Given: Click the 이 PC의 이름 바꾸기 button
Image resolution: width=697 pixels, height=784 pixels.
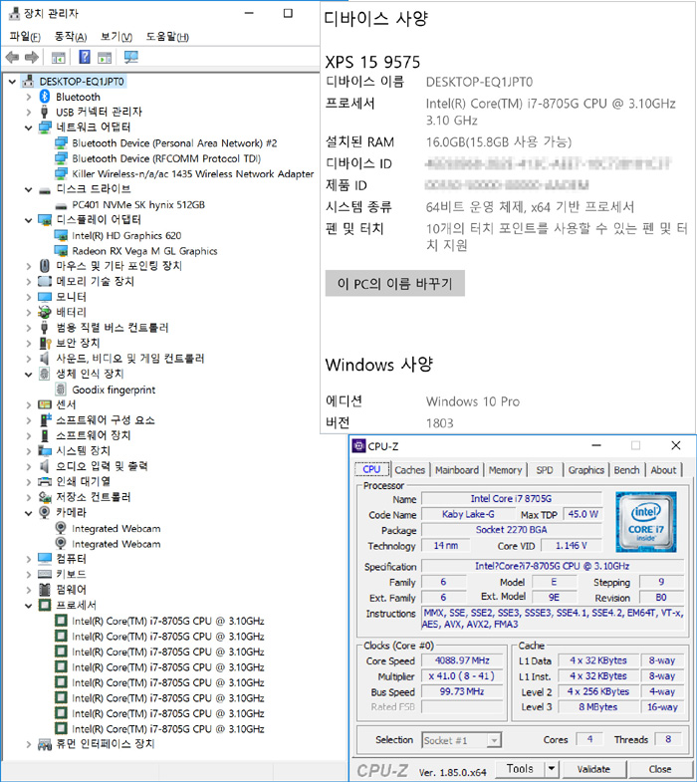Looking at the screenshot, I should click(x=394, y=284).
